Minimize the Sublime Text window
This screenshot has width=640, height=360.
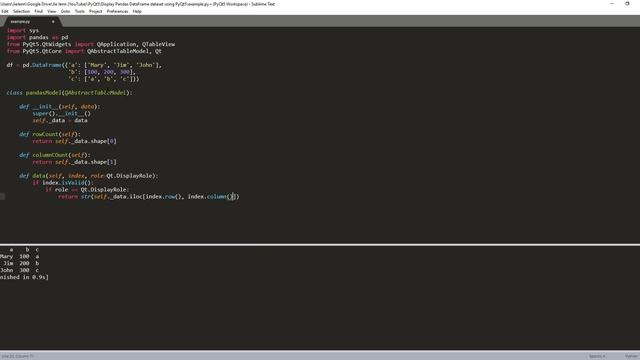pos(611,4)
